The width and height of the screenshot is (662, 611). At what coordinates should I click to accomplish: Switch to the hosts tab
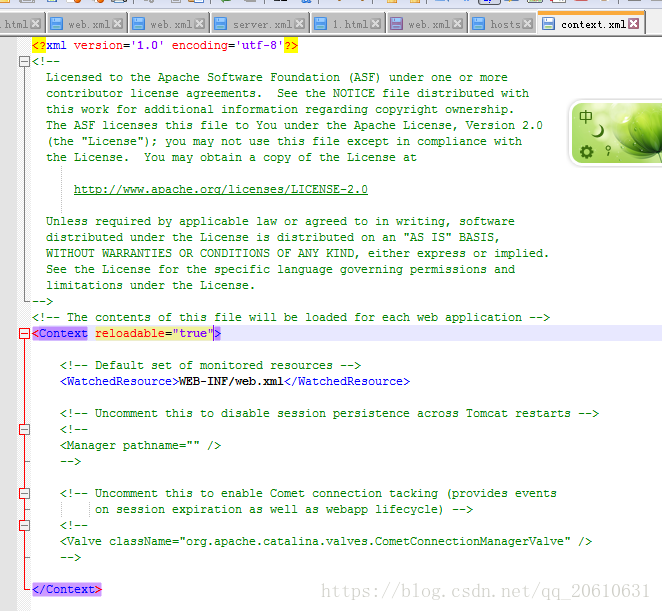(502, 24)
